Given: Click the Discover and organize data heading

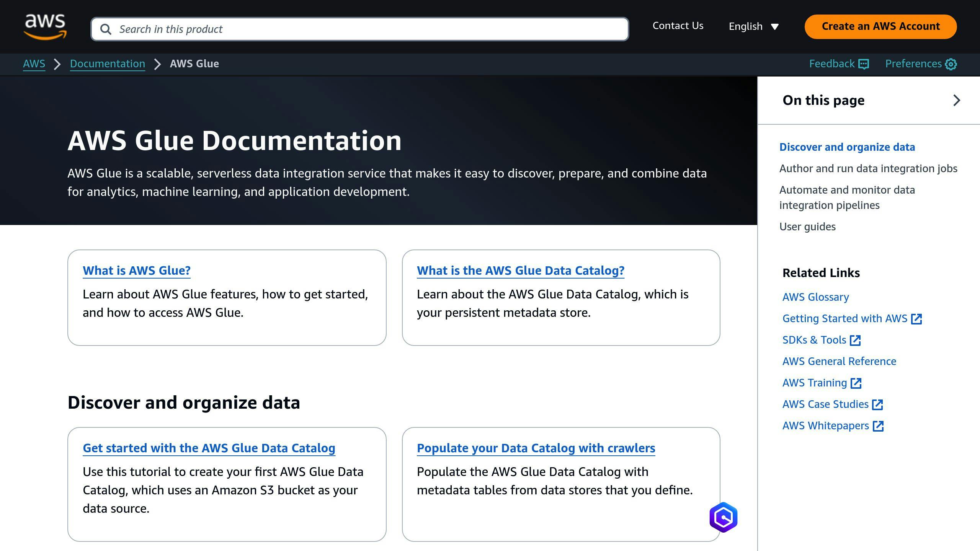Looking at the screenshot, I should [184, 403].
